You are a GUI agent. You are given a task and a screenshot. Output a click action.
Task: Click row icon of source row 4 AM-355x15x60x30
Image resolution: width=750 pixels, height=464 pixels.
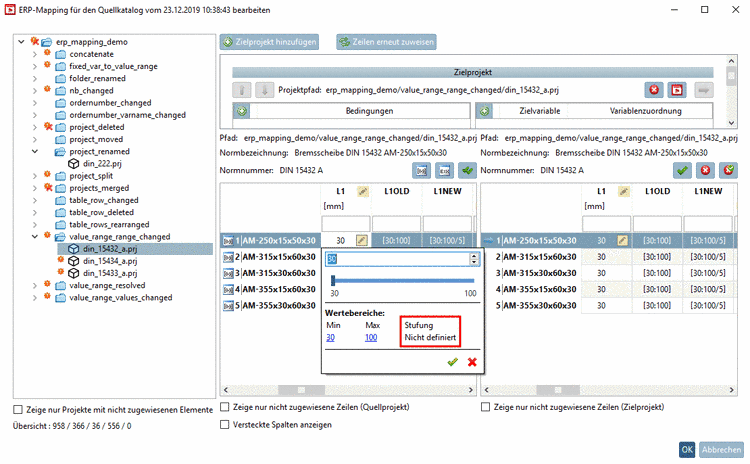pyautogui.click(x=229, y=290)
